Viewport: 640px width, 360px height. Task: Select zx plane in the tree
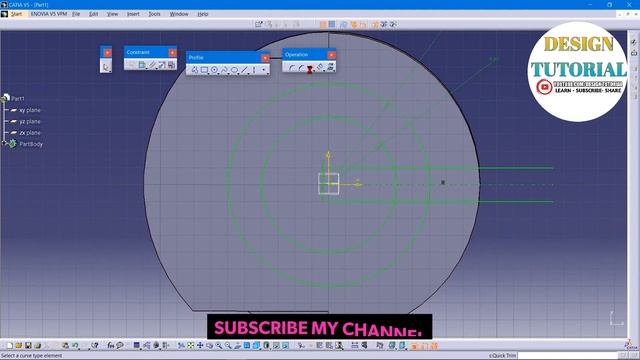pyautogui.click(x=30, y=133)
